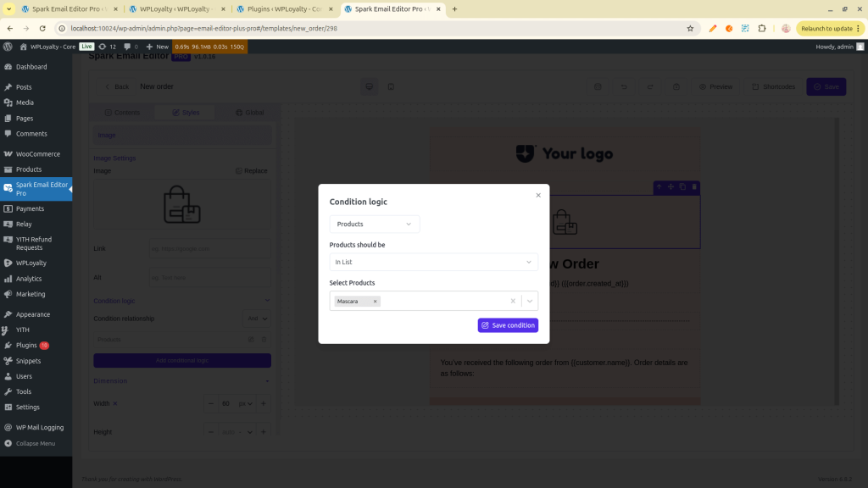Viewport: 868px width, 488px height.
Task: Open Comments in WordPress sidebar
Action: tap(31, 134)
